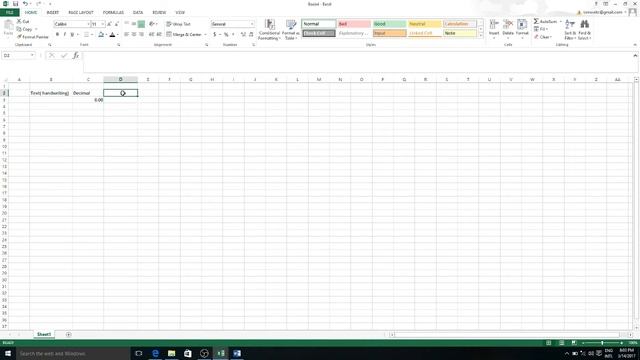Expand the cell styles gallery

[x=480, y=36]
